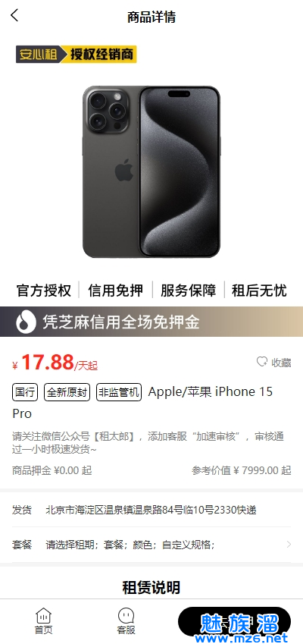
Task: Select the 租后无忧 label
Action: pyautogui.click(x=259, y=290)
